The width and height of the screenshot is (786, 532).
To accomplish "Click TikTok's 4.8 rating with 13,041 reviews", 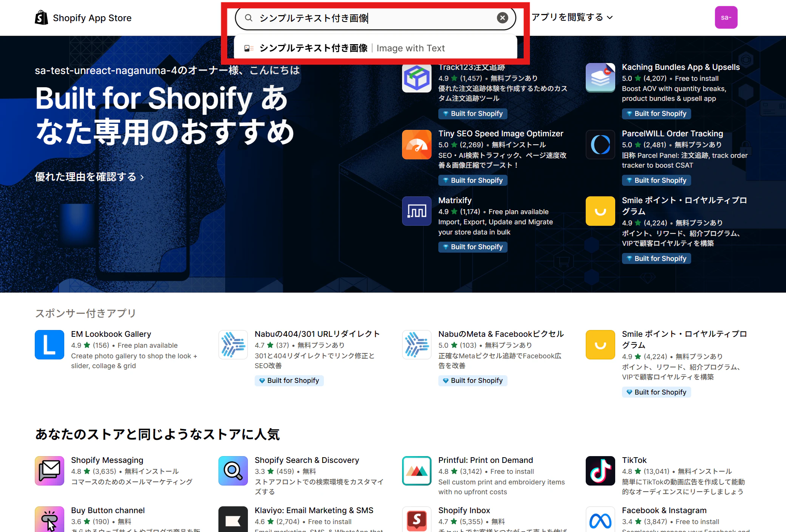I will [645, 472].
